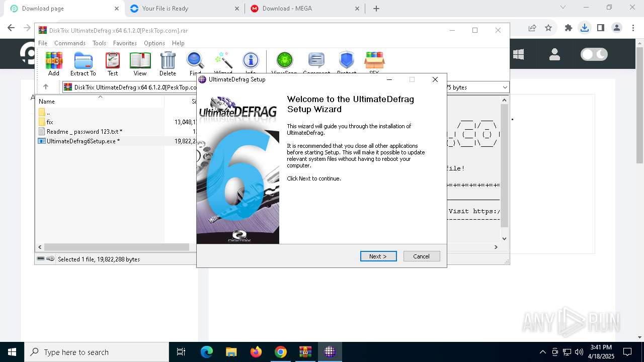This screenshot has height=362, width=644.
Task: Toggle the dark mode switch on webpage
Action: coord(594,54)
